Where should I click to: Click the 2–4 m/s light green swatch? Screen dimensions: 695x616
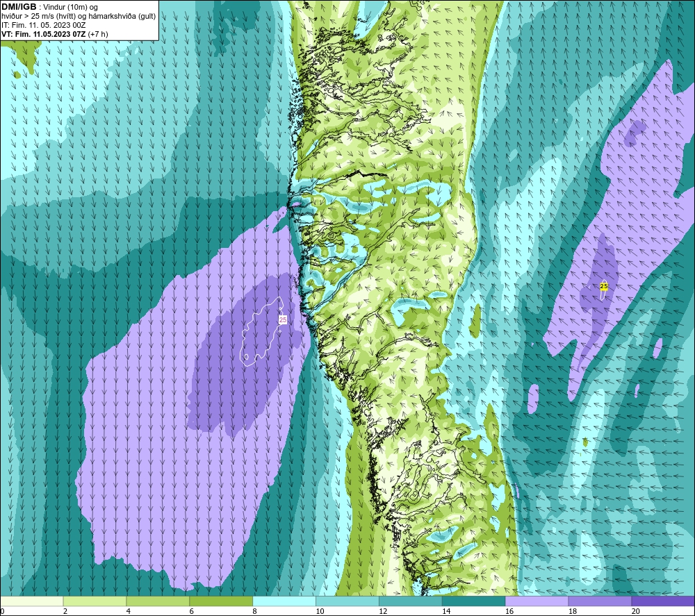(x=95, y=601)
